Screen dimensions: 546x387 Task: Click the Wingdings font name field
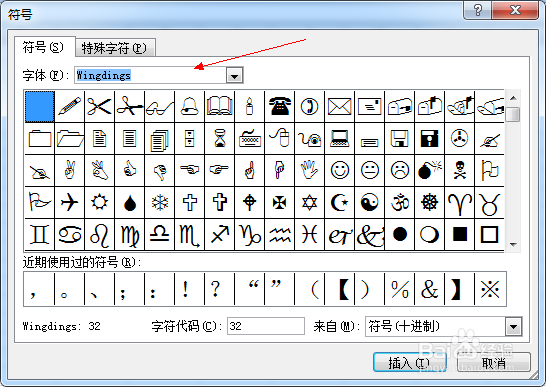pyautogui.click(x=150, y=75)
